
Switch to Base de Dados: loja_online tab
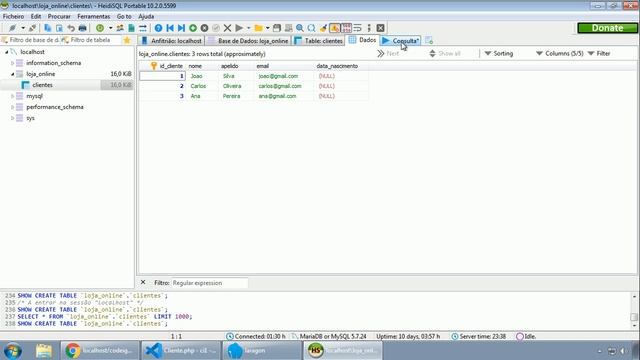[248, 40]
